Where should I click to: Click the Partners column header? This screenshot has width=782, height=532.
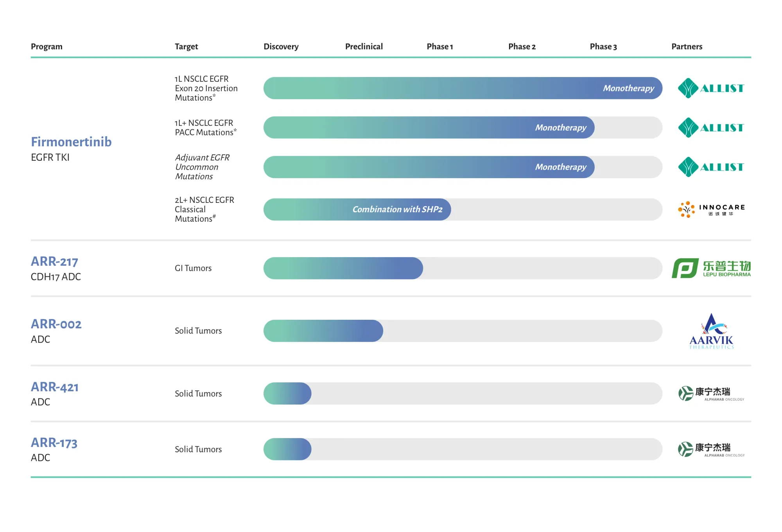[x=687, y=47]
